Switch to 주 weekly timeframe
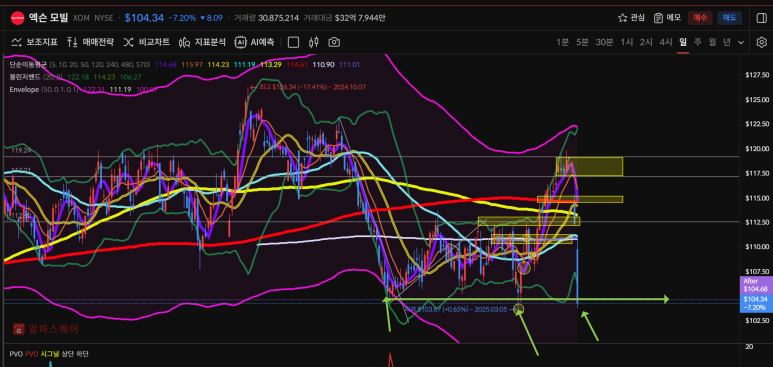This screenshot has height=367, width=773. [x=698, y=42]
